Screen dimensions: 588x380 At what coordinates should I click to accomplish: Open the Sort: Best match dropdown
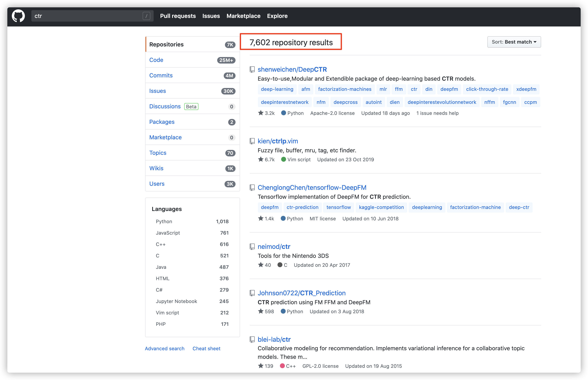[x=514, y=42]
